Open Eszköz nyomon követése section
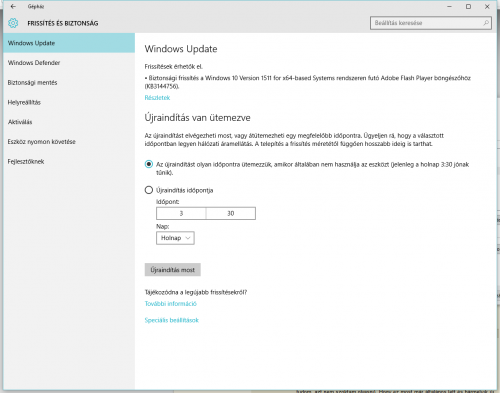This screenshot has height=393, width=500. pos(69,142)
